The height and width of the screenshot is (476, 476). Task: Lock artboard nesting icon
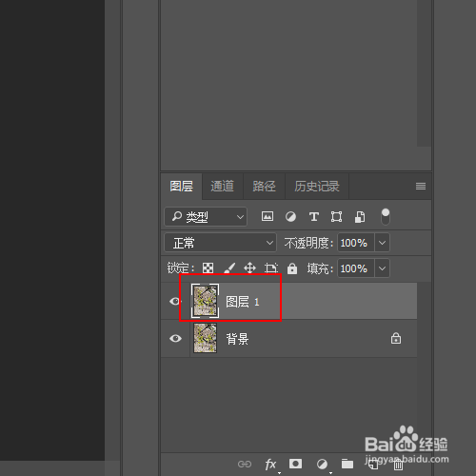coord(271,268)
